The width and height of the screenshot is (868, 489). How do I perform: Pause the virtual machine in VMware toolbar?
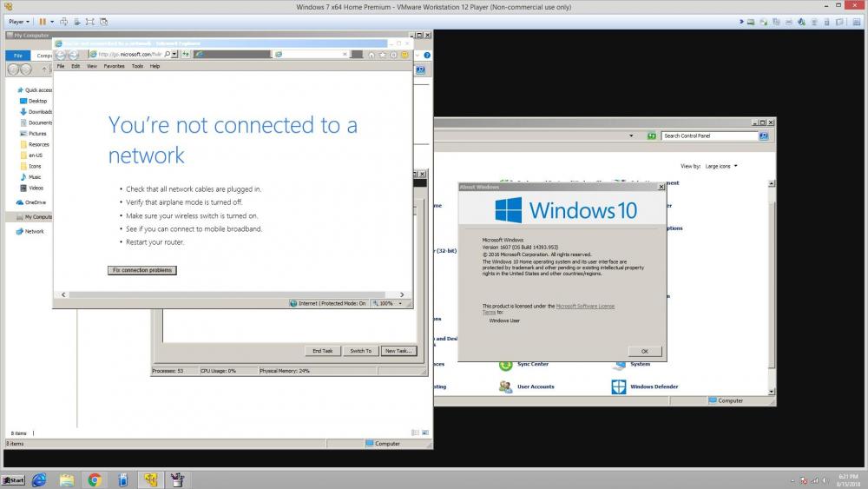click(42, 22)
